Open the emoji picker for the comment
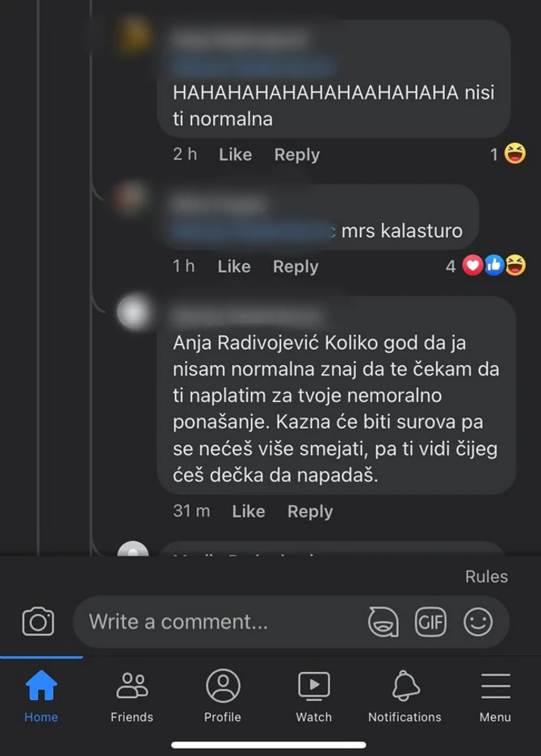Screen dimensions: 541x756 (x=480, y=622)
